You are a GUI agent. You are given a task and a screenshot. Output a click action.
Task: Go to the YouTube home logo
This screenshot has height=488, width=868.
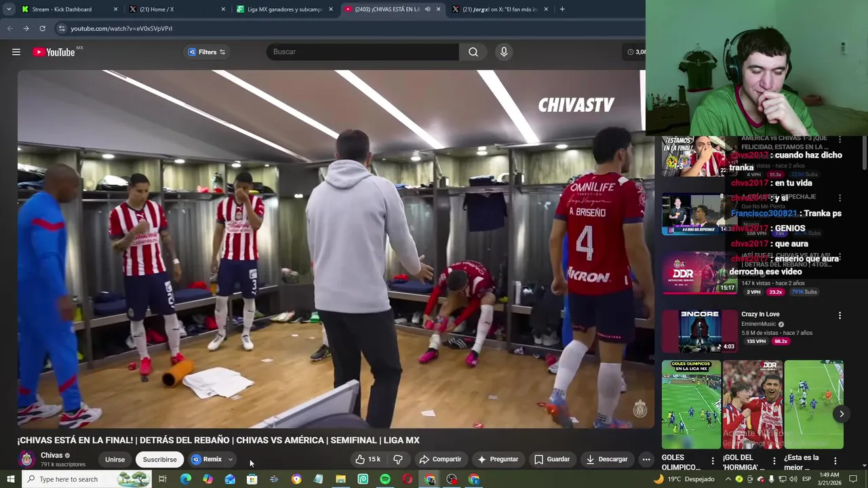coord(54,52)
